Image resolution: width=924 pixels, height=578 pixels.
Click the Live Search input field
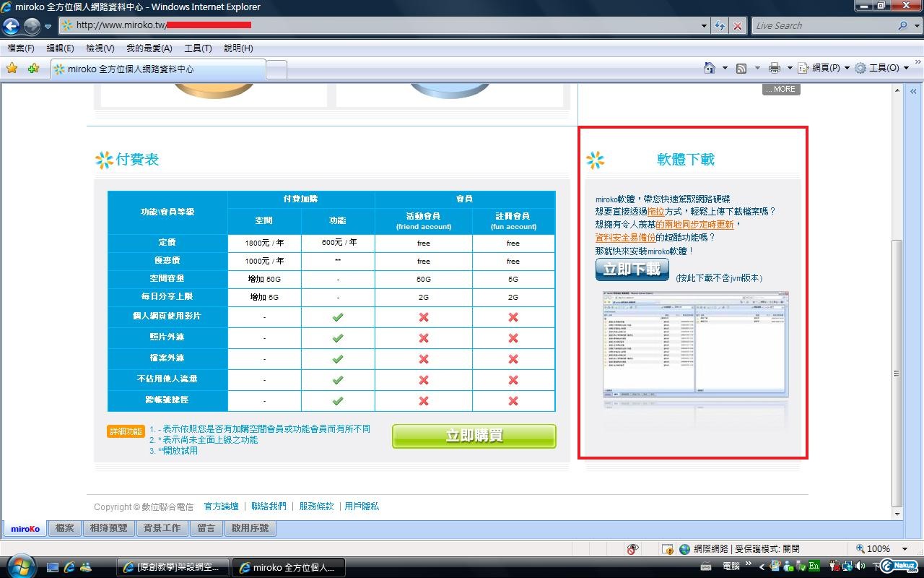[x=824, y=25]
